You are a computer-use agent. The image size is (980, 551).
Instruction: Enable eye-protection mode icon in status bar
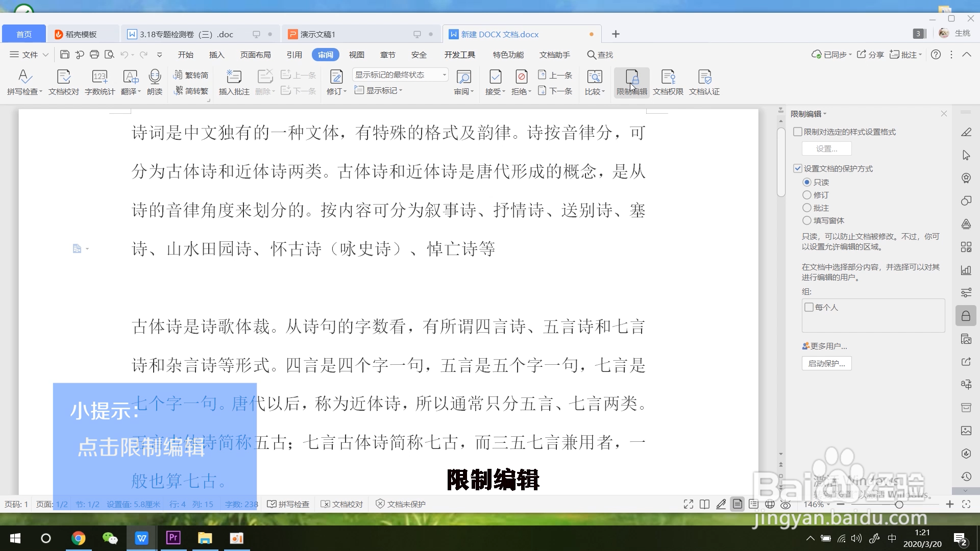click(x=786, y=504)
